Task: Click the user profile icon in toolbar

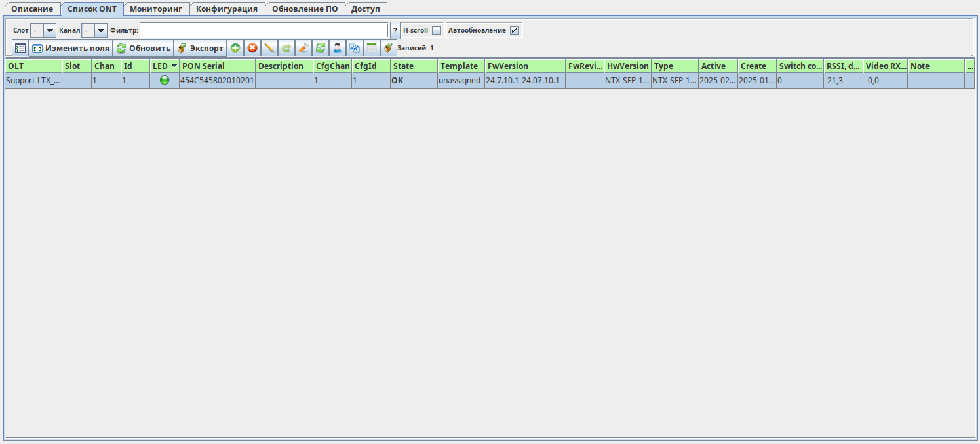Action: click(338, 48)
